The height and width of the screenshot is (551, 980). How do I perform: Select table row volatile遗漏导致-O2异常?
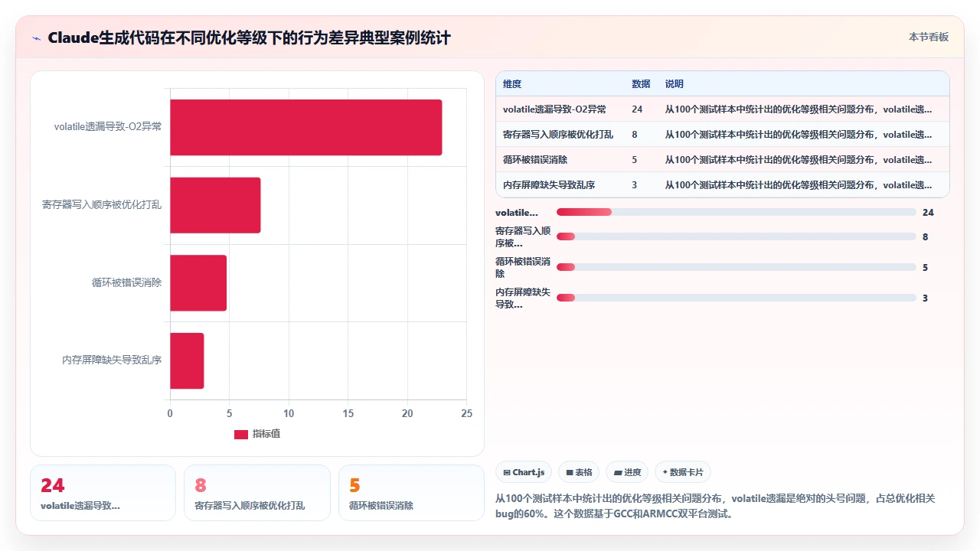[x=723, y=109]
